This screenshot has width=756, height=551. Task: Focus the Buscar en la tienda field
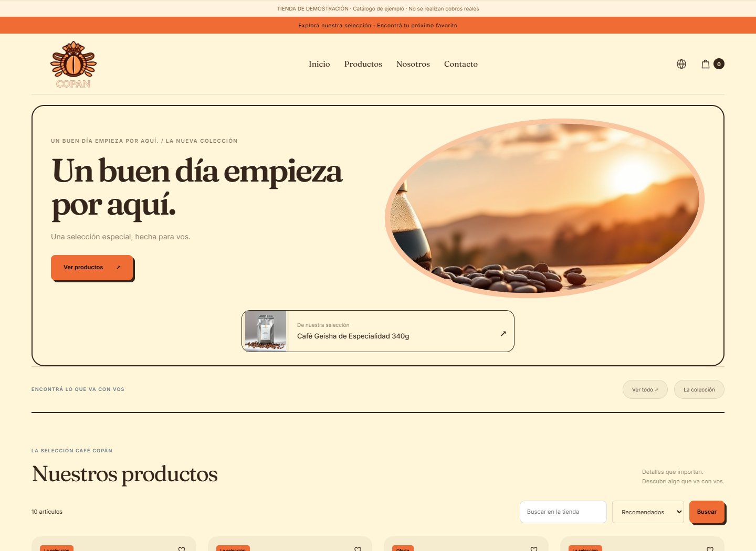pyautogui.click(x=563, y=512)
